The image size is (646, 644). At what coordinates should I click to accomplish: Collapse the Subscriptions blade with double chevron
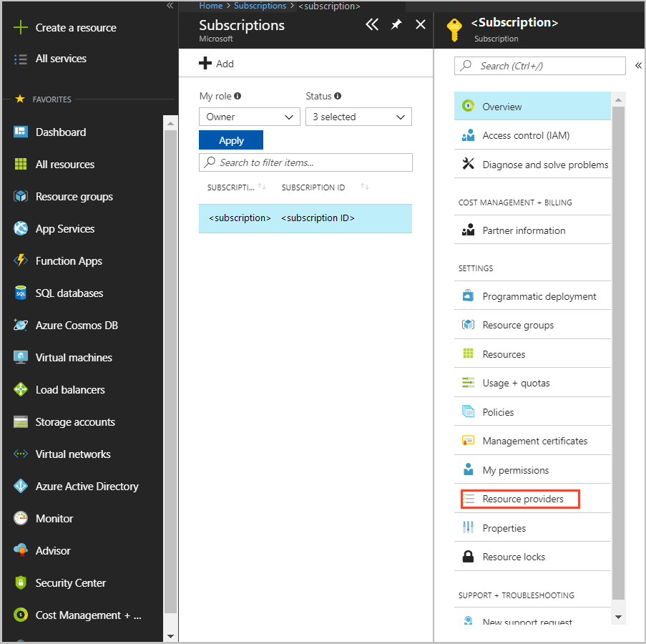pyautogui.click(x=371, y=25)
